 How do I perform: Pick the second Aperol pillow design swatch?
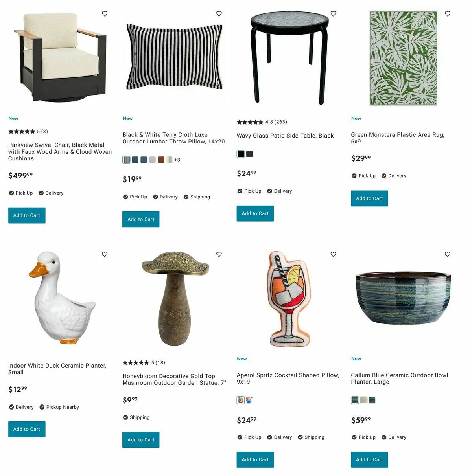[x=249, y=400]
